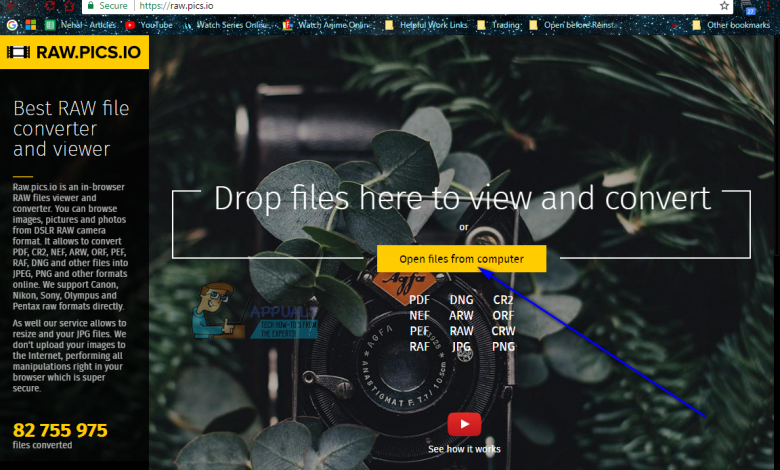Click the ARW format label
The height and width of the screenshot is (470, 780).
[461, 315]
